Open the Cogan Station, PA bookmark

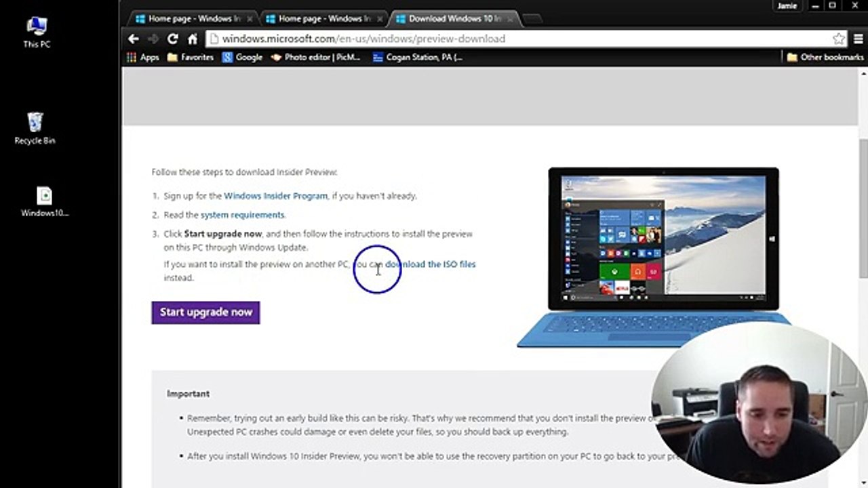418,58
